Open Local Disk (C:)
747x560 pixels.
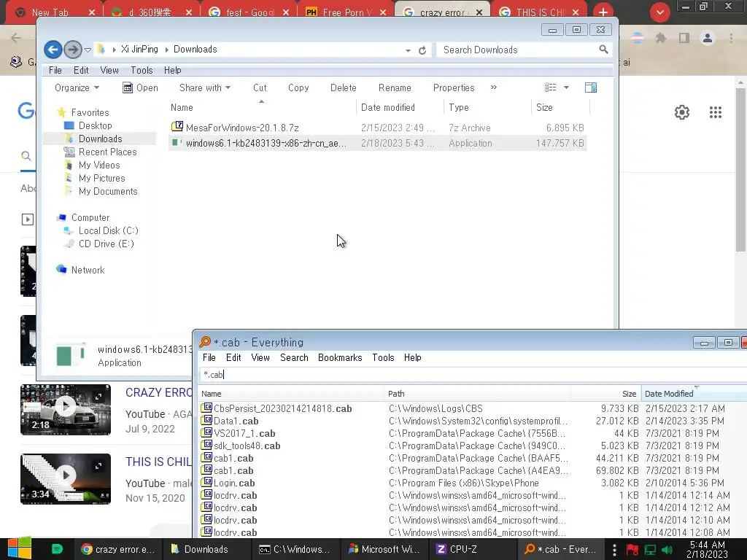coord(108,230)
